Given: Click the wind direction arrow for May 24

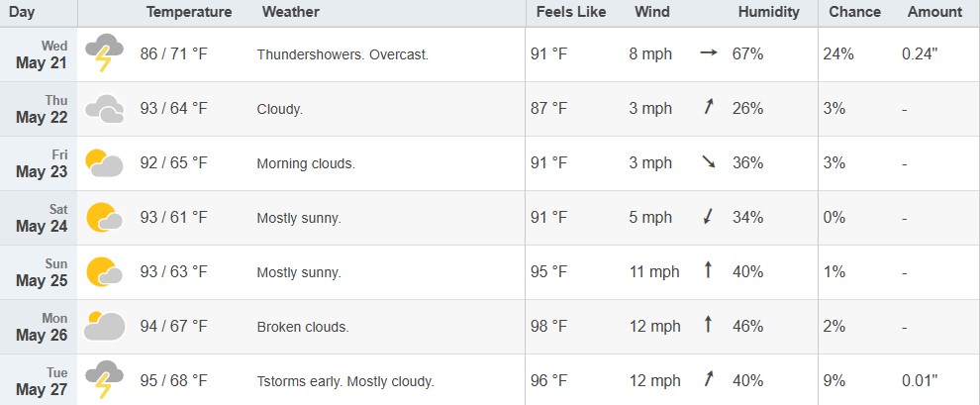Looking at the screenshot, I should [708, 217].
